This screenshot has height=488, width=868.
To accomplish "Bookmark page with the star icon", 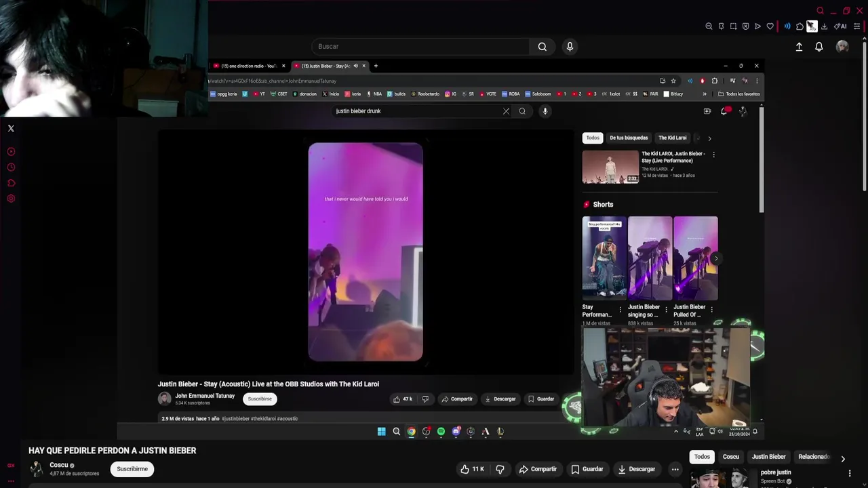I will click(x=673, y=81).
